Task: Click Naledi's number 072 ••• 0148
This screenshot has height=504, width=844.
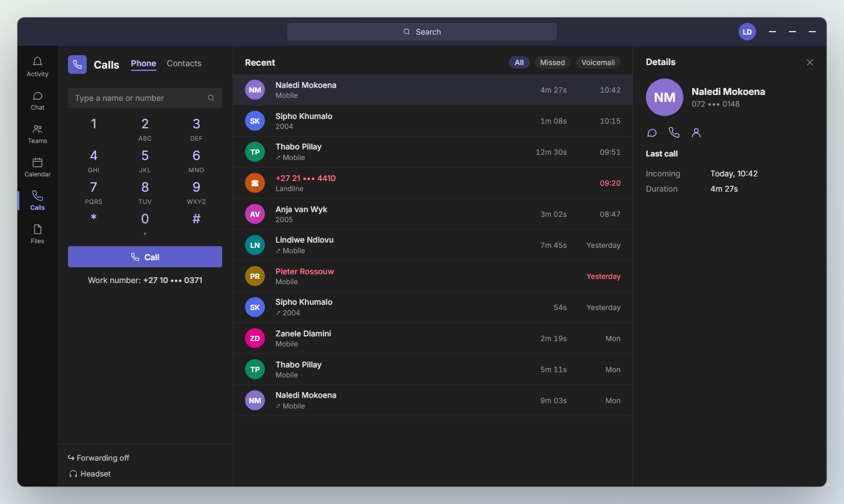Action: click(716, 104)
